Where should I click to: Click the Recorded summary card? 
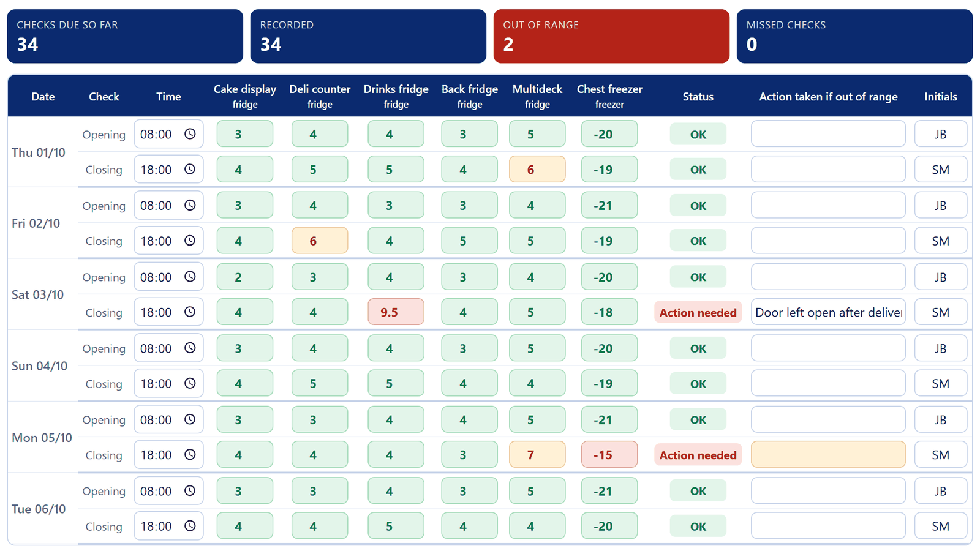click(x=368, y=36)
